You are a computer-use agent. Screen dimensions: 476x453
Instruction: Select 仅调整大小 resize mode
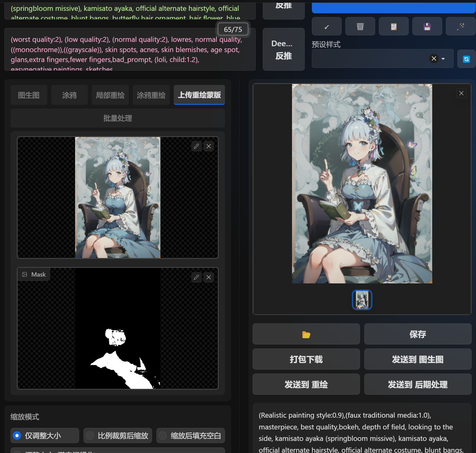[45, 436]
